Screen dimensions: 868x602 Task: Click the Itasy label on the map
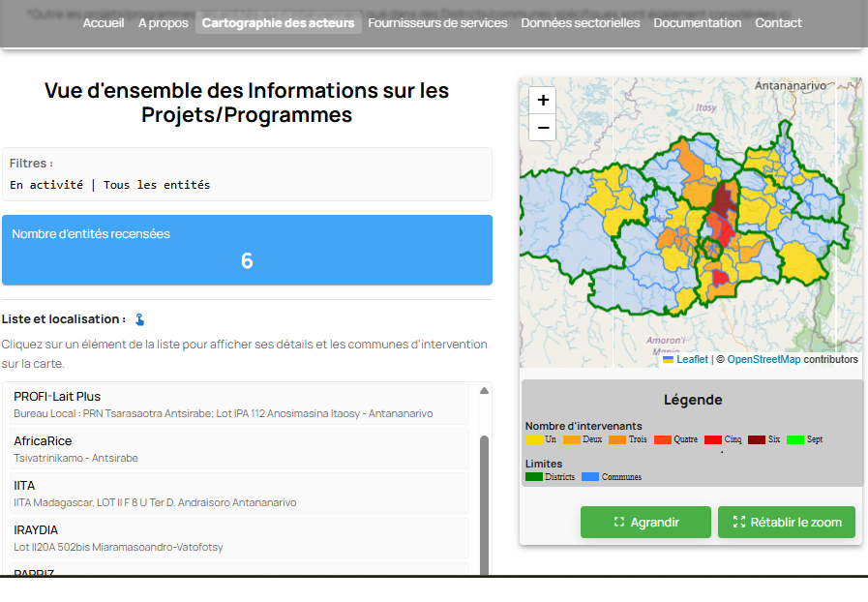pyautogui.click(x=705, y=107)
